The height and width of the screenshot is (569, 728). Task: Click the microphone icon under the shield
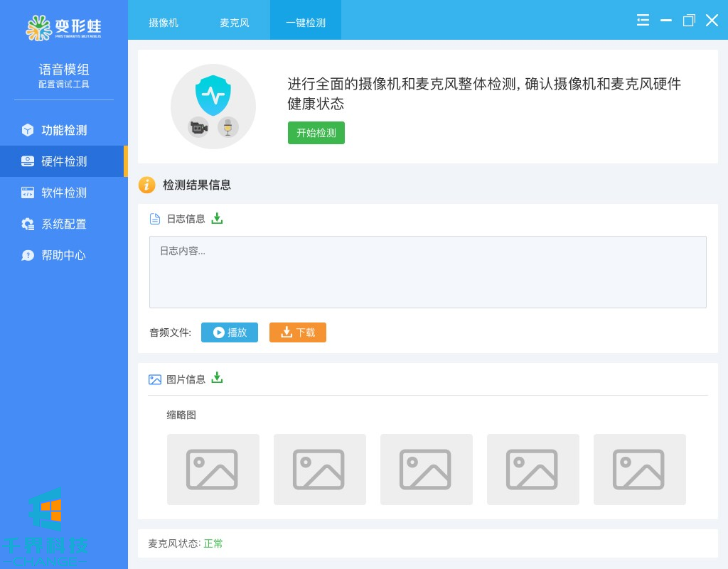coord(227,127)
